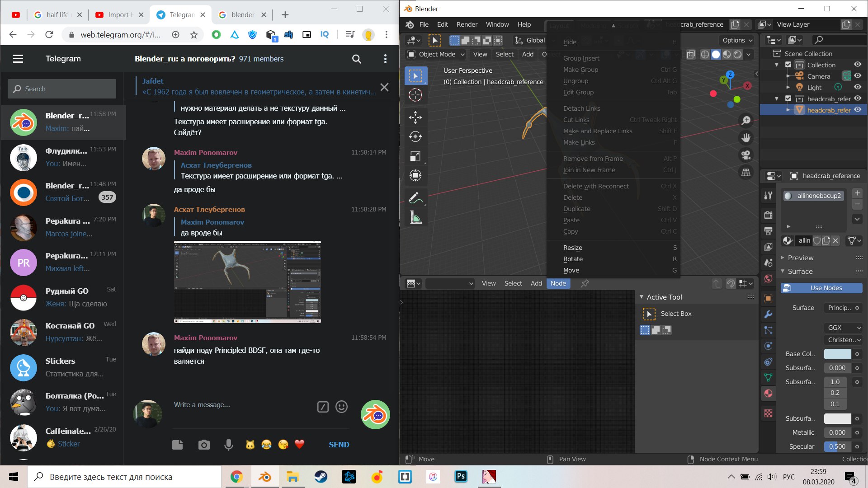Collapse the Surface panel

(800, 271)
